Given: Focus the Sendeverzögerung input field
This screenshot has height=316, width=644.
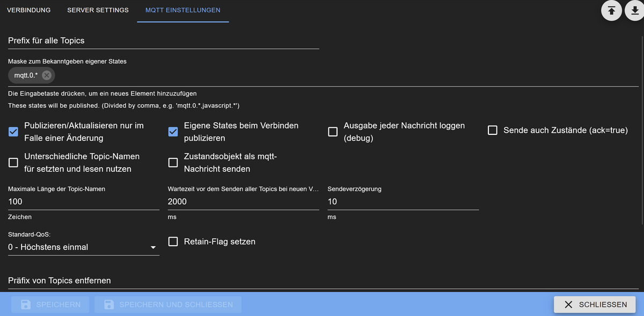Looking at the screenshot, I should 402,202.
